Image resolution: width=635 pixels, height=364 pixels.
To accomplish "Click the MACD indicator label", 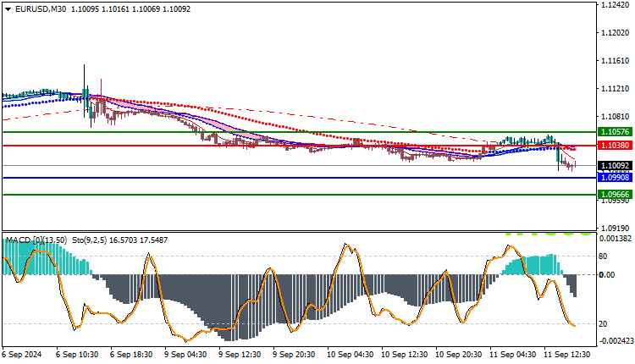I will tap(36, 240).
